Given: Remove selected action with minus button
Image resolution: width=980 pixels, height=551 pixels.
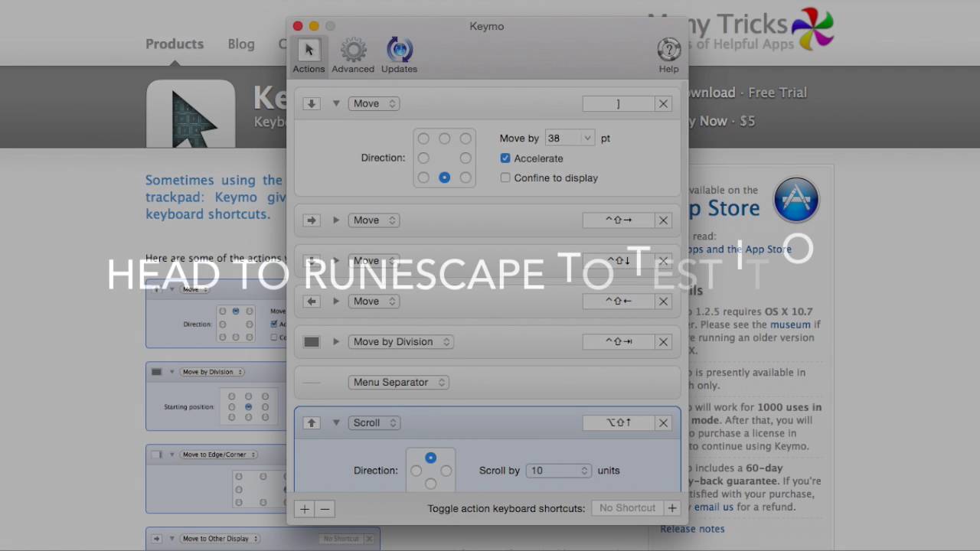Looking at the screenshot, I should 325,509.
